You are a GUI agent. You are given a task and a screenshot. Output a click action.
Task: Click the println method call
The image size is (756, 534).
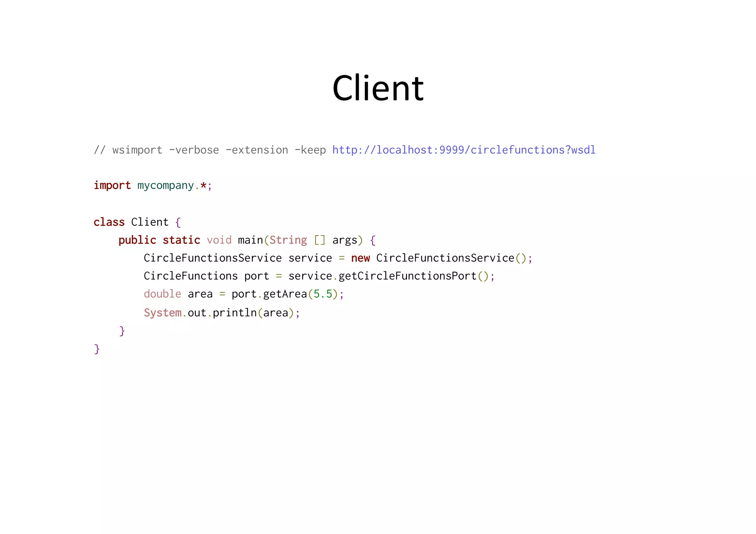[x=234, y=313]
